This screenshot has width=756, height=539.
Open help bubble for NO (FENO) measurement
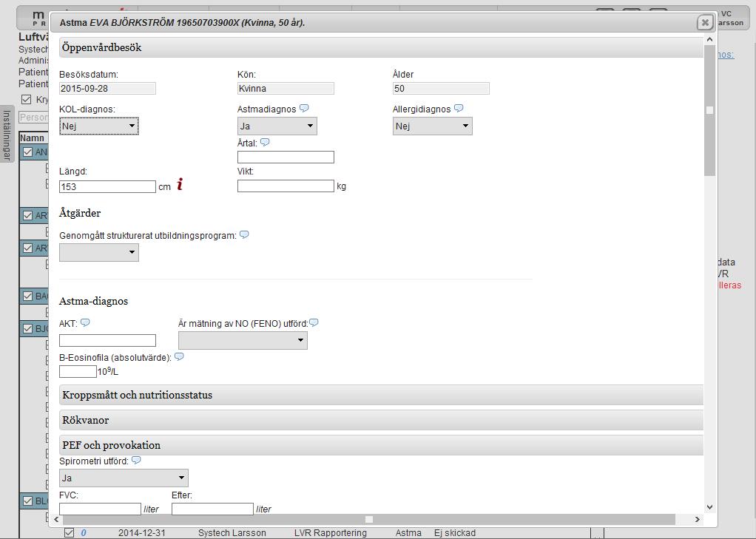[314, 322]
